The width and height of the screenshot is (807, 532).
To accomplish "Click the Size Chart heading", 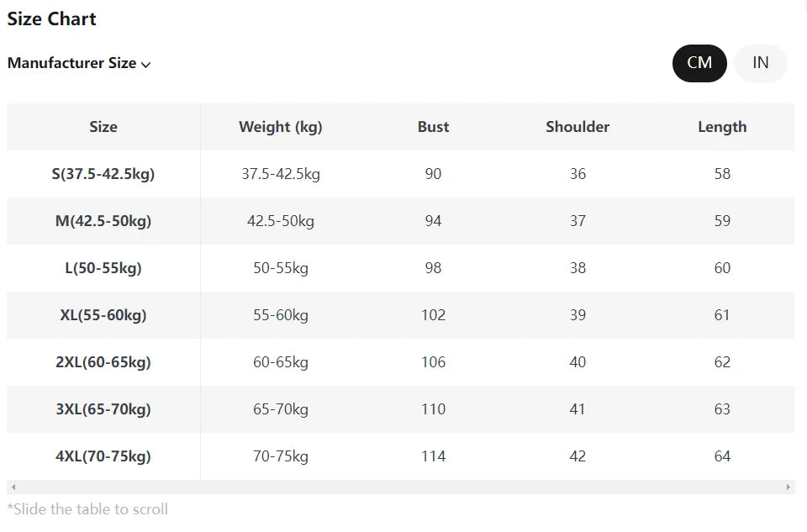I will click(x=52, y=19).
